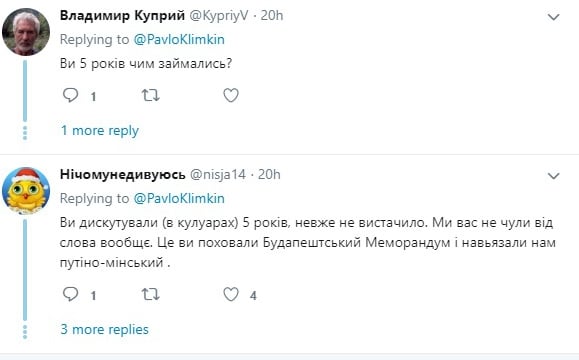Like the tweet 'Ви 5 років чим займались?'

tap(231, 96)
